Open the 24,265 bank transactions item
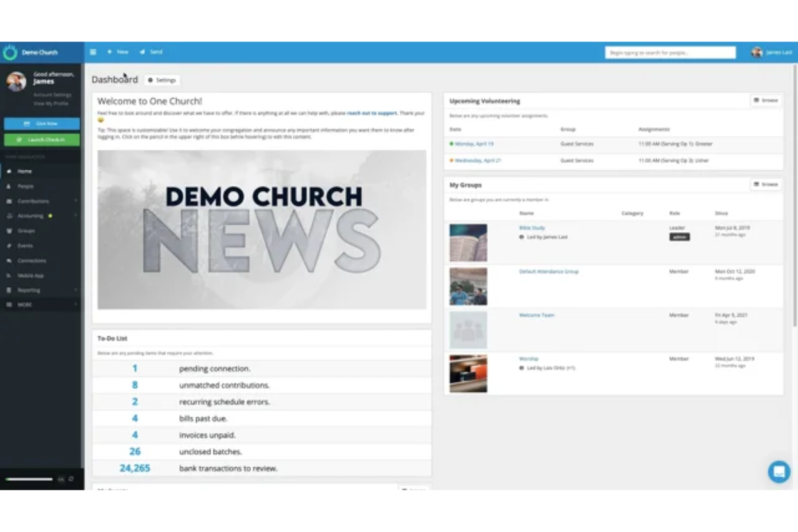 pyautogui.click(x=262, y=468)
